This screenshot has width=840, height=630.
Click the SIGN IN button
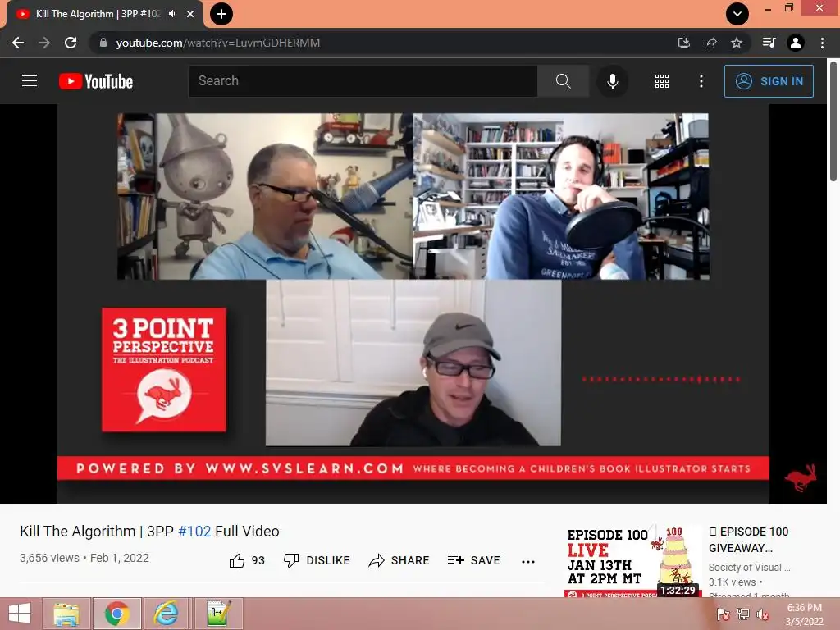769,81
